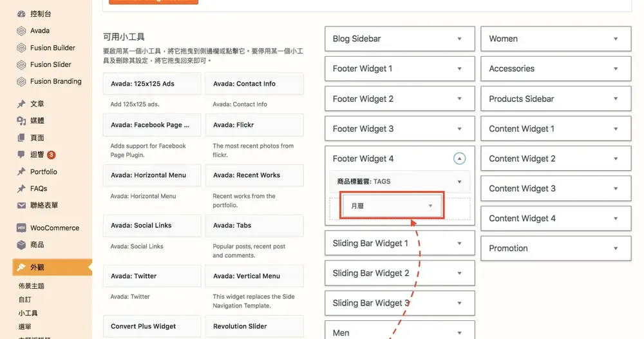Click the 外觀 paintbrush icon
Viewport: 644px width, 339px height.
coord(21,267)
